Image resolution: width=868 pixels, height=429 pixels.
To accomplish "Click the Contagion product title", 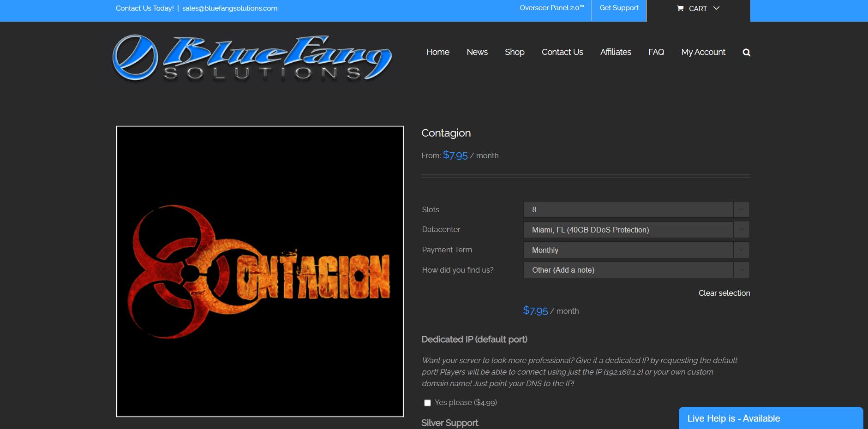I will (x=446, y=133).
